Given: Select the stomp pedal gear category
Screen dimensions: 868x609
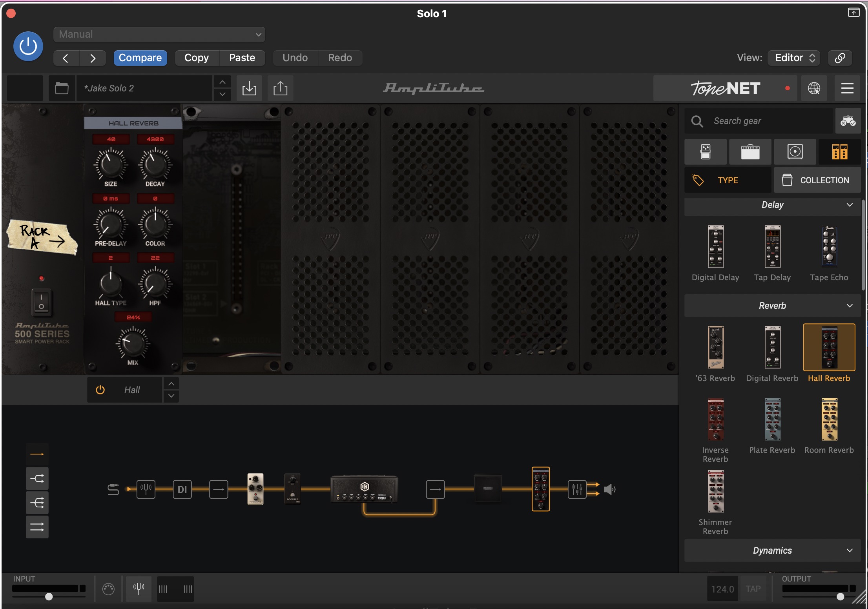Looking at the screenshot, I should (706, 152).
